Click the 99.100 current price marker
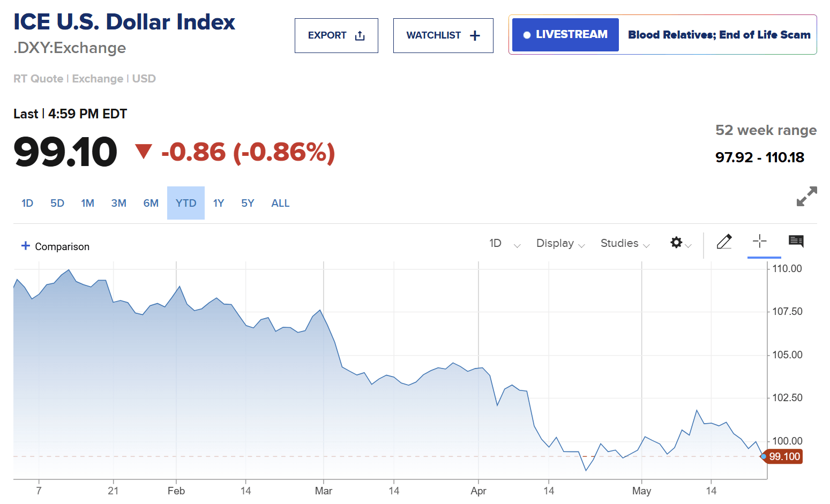The width and height of the screenshot is (830, 504). tap(784, 457)
